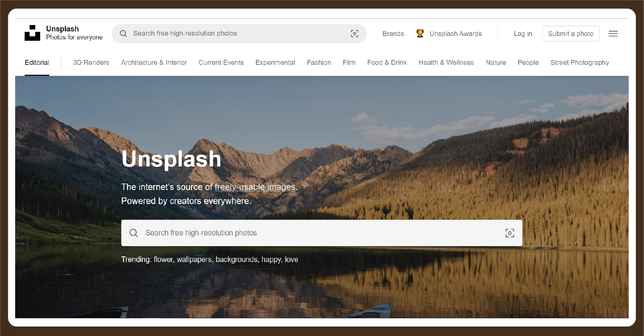The width and height of the screenshot is (644, 336).
Task: Go to the Nature category
Action: click(x=496, y=63)
